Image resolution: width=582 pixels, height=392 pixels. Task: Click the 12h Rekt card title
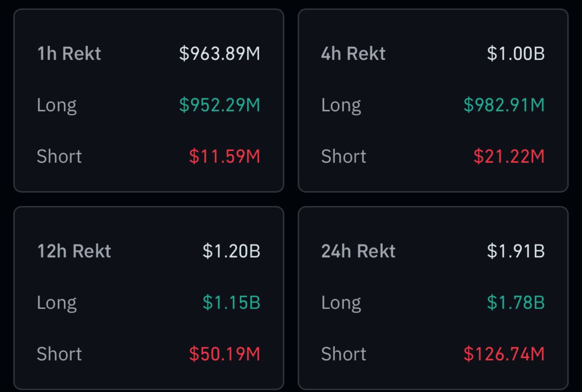[x=74, y=251]
